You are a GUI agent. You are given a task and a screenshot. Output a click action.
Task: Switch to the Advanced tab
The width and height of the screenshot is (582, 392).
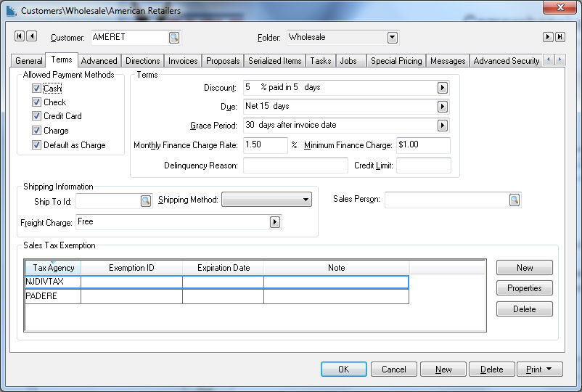(x=99, y=61)
